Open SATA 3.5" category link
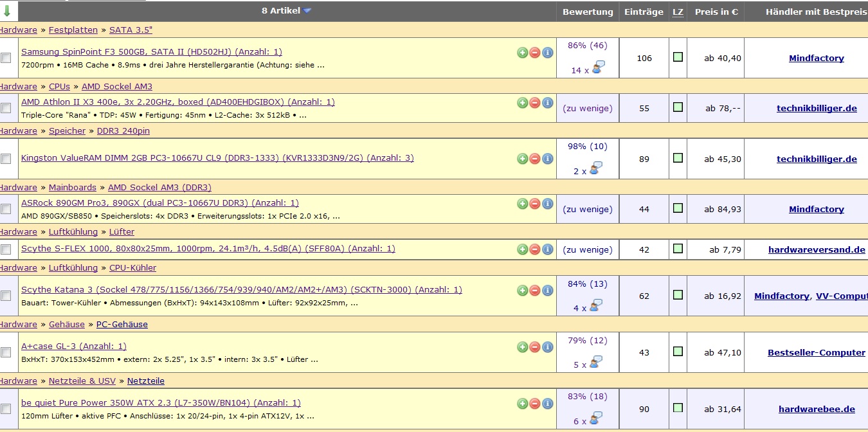 (131, 30)
